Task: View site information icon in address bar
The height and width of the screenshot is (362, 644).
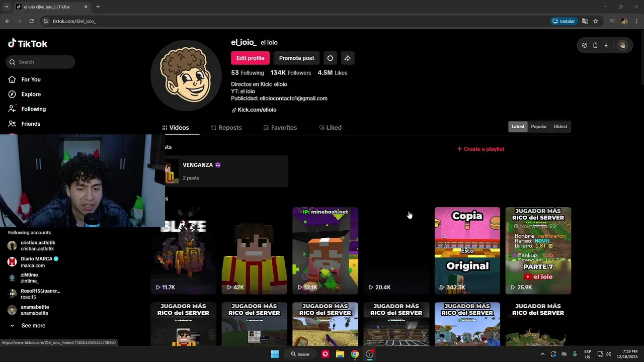Action: (46, 21)
